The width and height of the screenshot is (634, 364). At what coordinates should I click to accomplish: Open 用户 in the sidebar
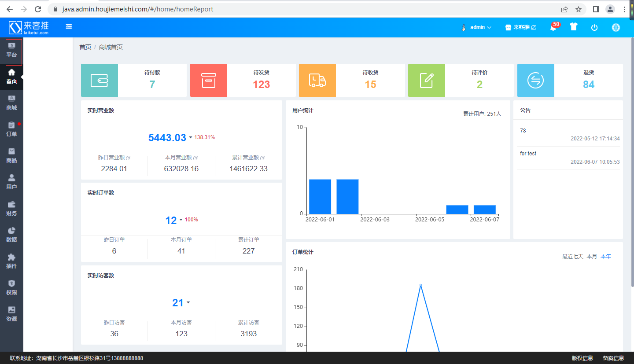[11, 182]
